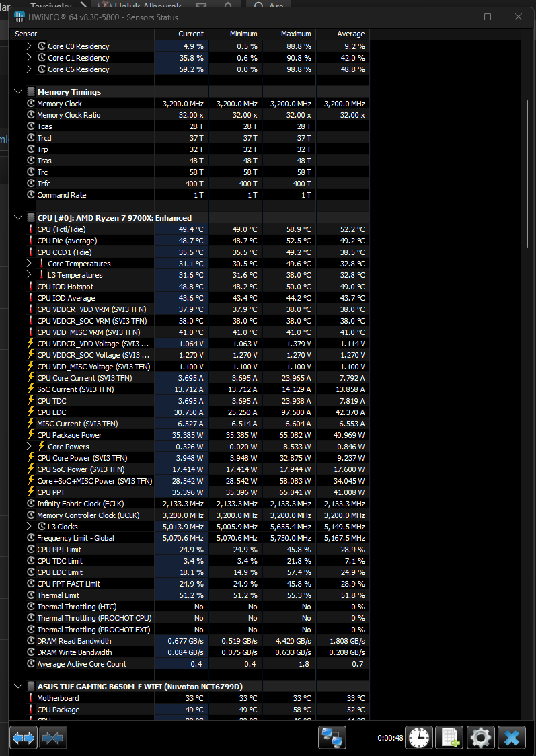The image size is (536, 756).
Task: Expand the Core C6 Residency row
Action: (29, 69)
